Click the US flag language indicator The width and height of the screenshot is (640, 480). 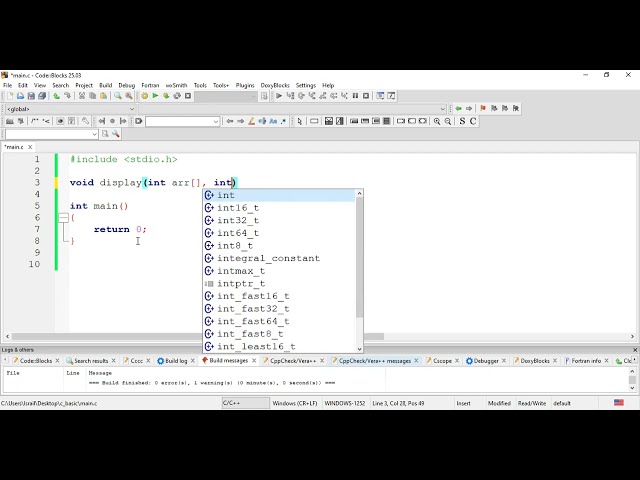click(x=619, y=403)
